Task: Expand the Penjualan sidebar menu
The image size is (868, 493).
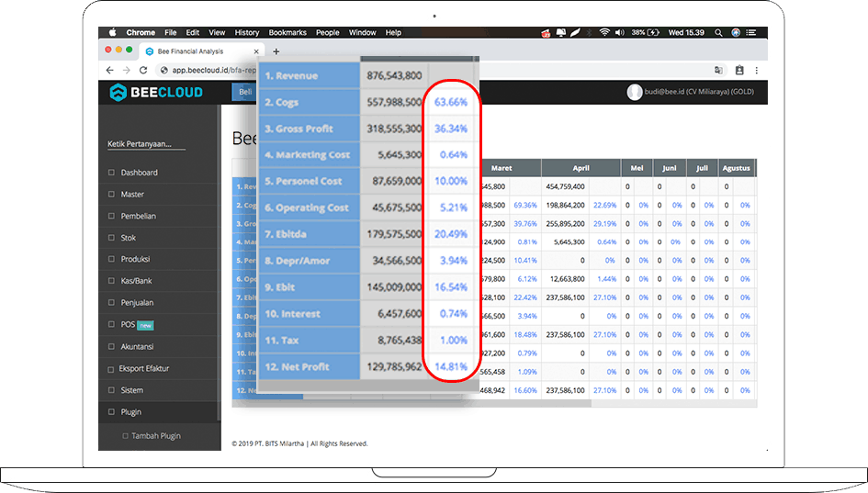Action: pos(137,303)
